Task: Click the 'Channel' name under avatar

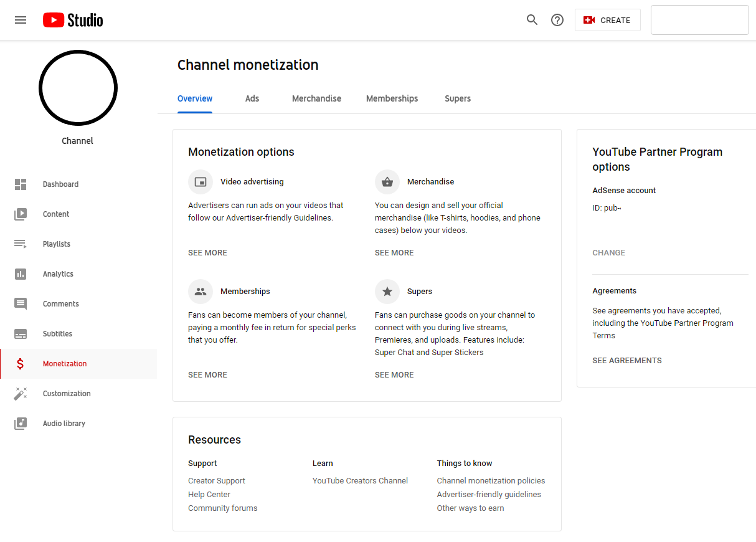Action: click(78, 141)
